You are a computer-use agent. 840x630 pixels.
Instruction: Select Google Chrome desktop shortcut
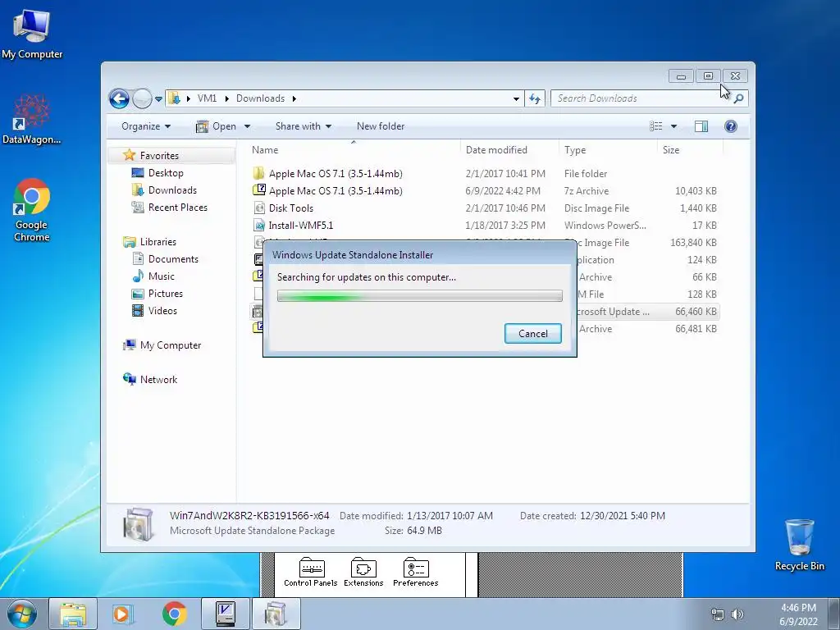point(32,210)
